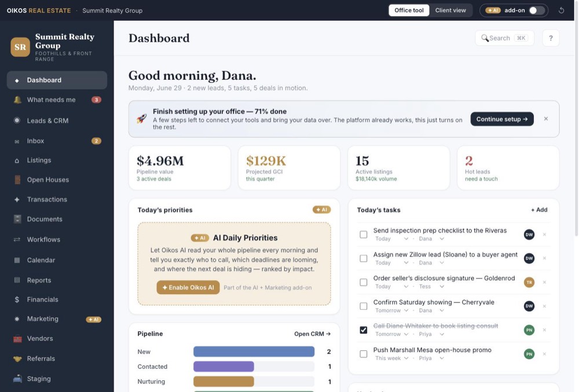Click the Continue setup button
This screenshot has height=392, width=579.
[x=502, y=119]
